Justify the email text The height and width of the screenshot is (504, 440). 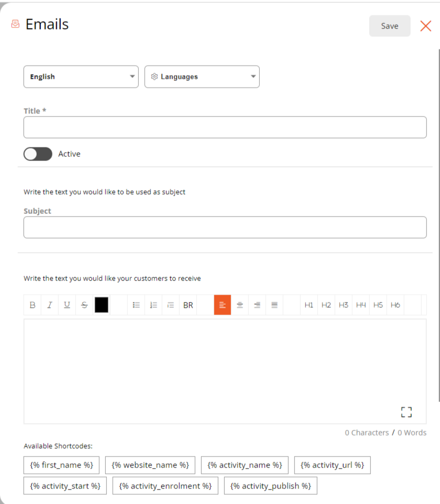[x=274, y=305]
